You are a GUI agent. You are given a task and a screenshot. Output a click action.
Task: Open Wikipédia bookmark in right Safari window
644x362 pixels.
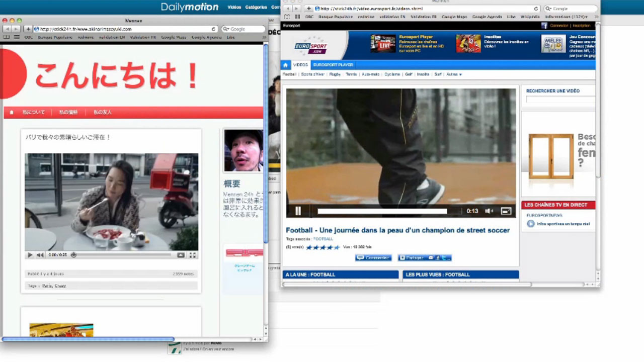(x=530, y=17)
